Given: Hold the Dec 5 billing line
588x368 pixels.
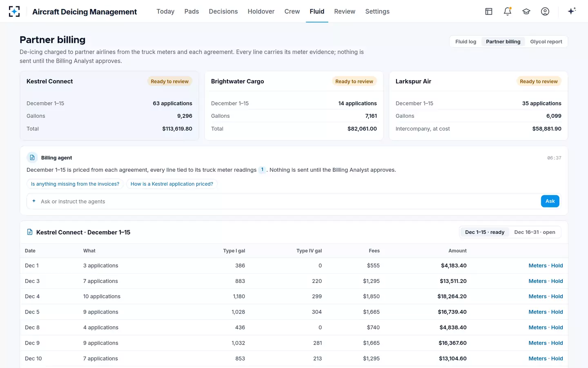Looking at the screenshot, I should coord(557,312).
